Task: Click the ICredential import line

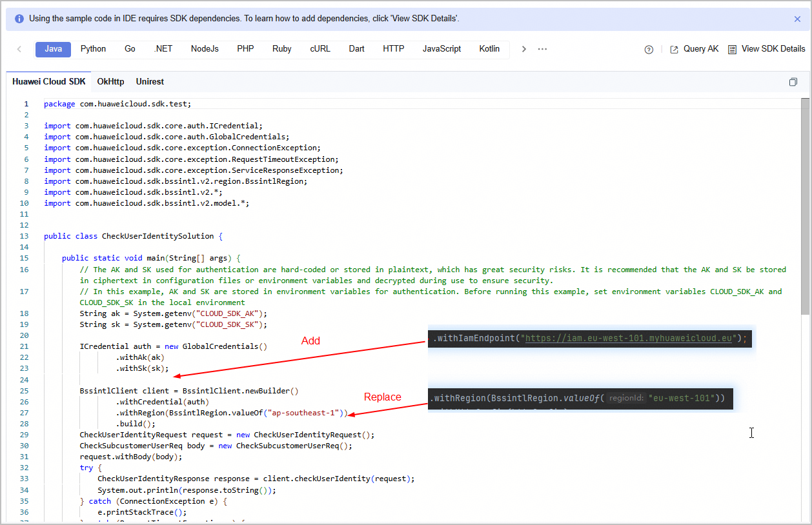Action: [154, 126]
